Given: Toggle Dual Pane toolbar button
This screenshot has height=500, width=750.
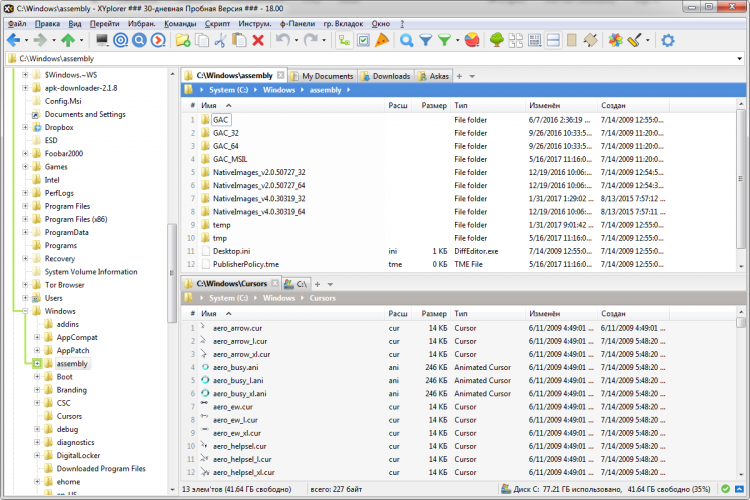Looking at the screenshot, I should [x=553, y=40].
